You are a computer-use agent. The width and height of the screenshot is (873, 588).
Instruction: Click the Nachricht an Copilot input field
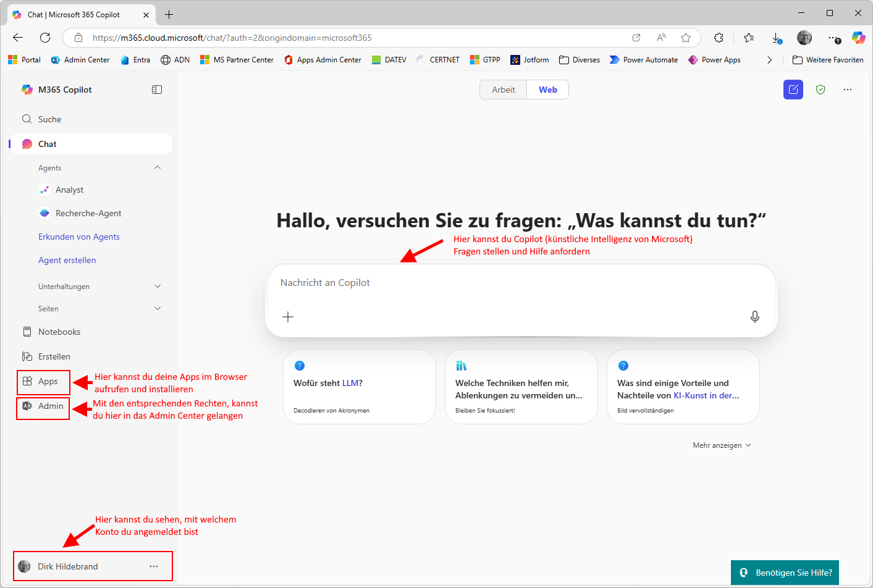pos(519,283)
